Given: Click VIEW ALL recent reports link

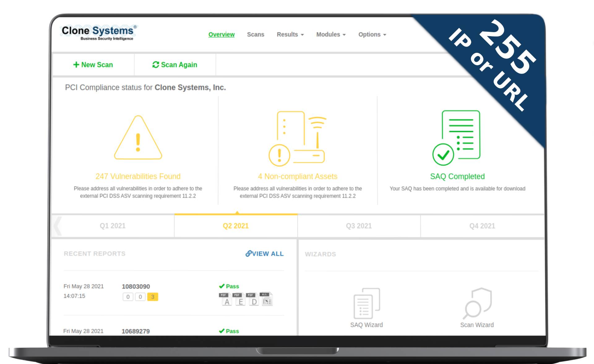Looking at the screenshot, I should pos(265,254).
